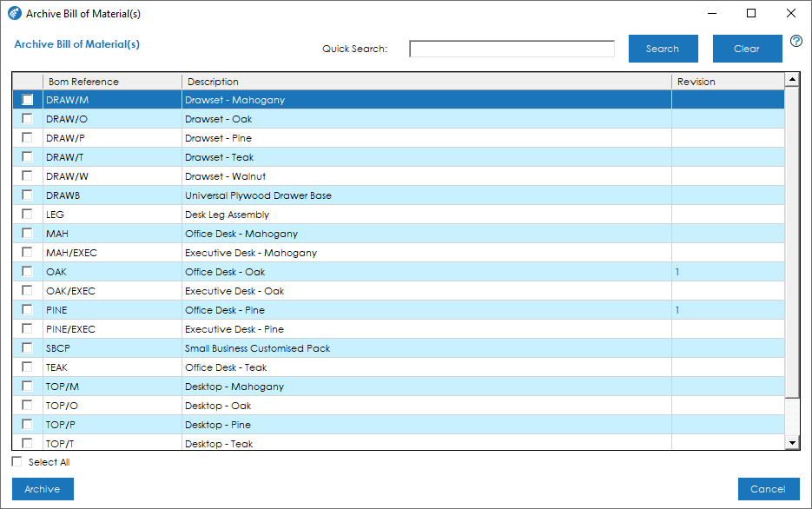Click the Cancel button
The height and width of the screenshot is (509, 812).
[x=768, y=488]
